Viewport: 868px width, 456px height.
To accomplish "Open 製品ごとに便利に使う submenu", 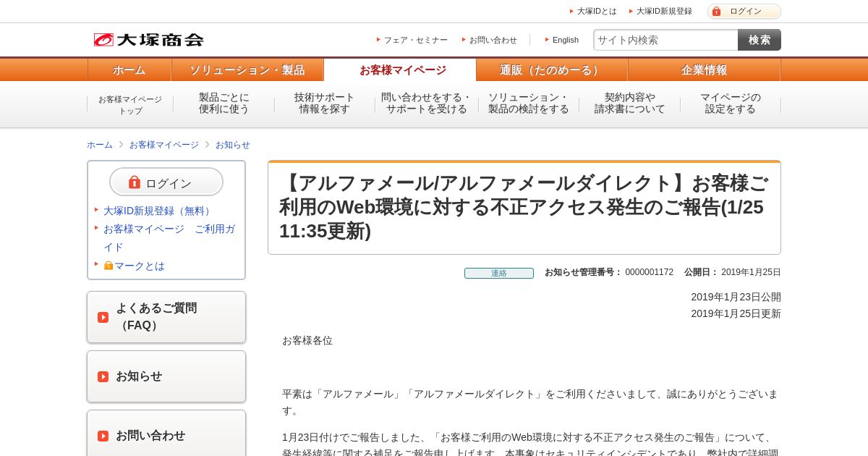I will (x=224, y=104).
